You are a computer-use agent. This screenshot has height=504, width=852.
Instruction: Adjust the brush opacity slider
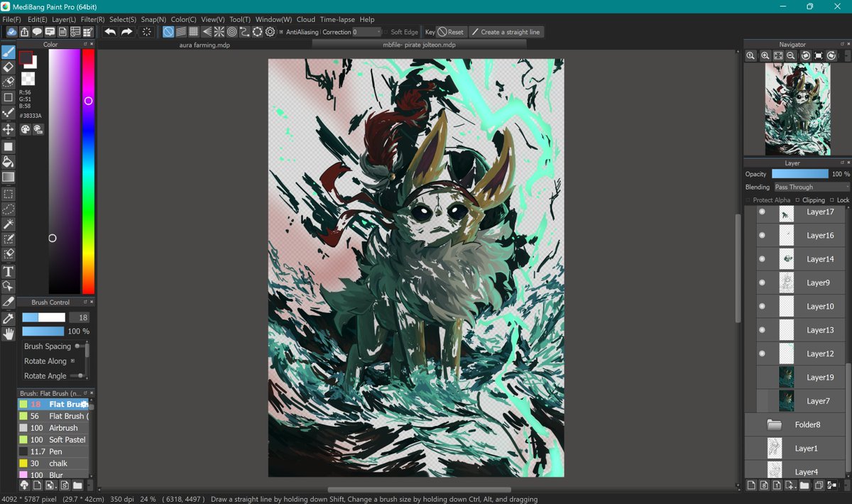43,331
